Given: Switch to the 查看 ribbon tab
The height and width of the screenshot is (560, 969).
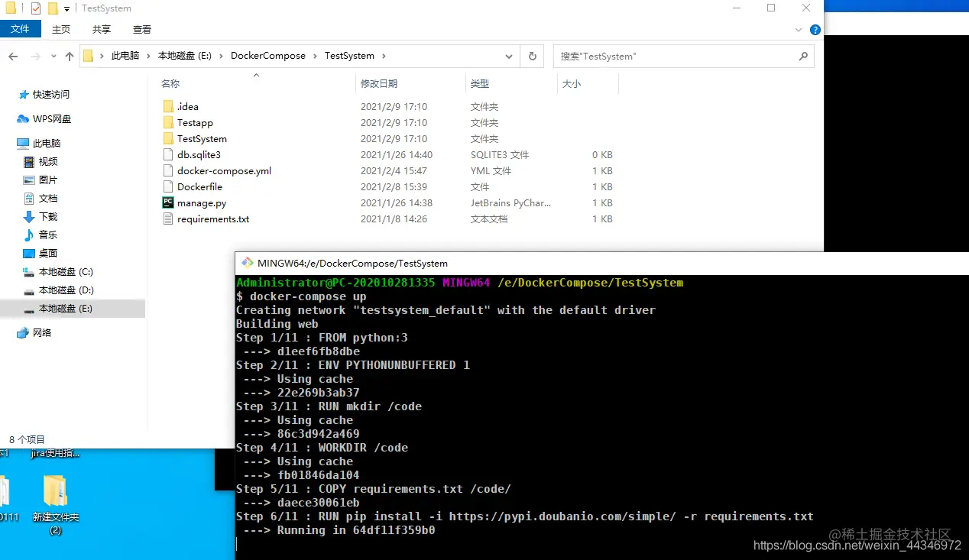Looking at the screenshot, I should point(142,29).
